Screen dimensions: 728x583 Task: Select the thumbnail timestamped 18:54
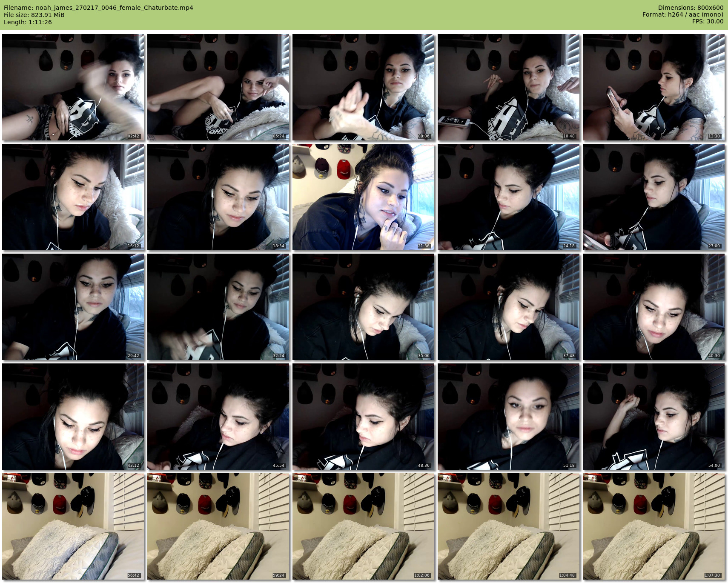(218, 197)
